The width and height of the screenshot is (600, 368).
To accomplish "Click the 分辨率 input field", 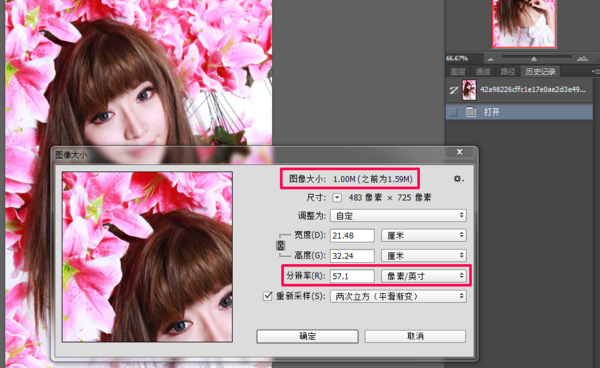I will (352, 276).
